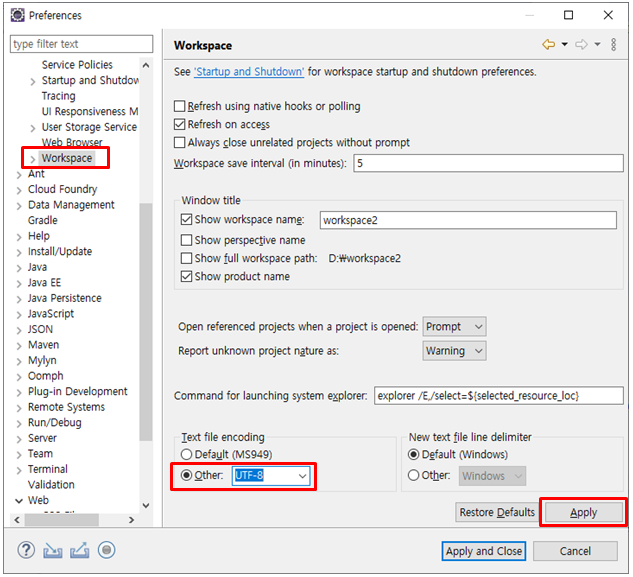Viewport: 633px width, 577px height.
Task: Expand the Maven tree node
Action: [19, 346]
